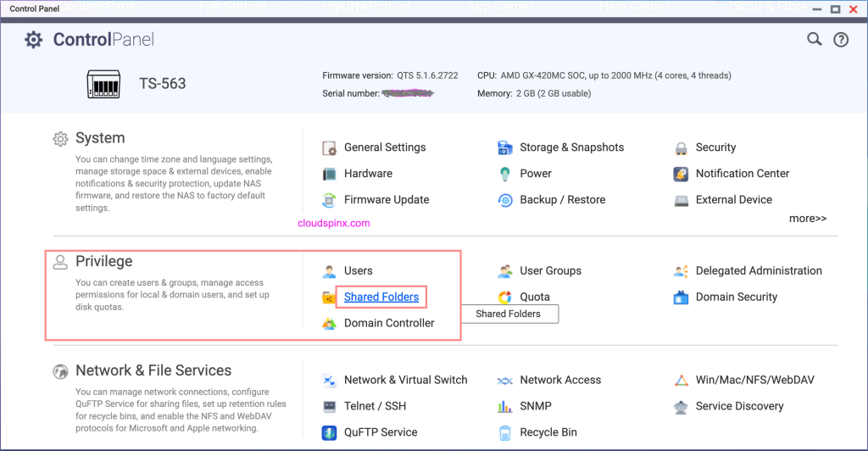
Task: Select the Storage & Snapshots label
Action: 572,148
